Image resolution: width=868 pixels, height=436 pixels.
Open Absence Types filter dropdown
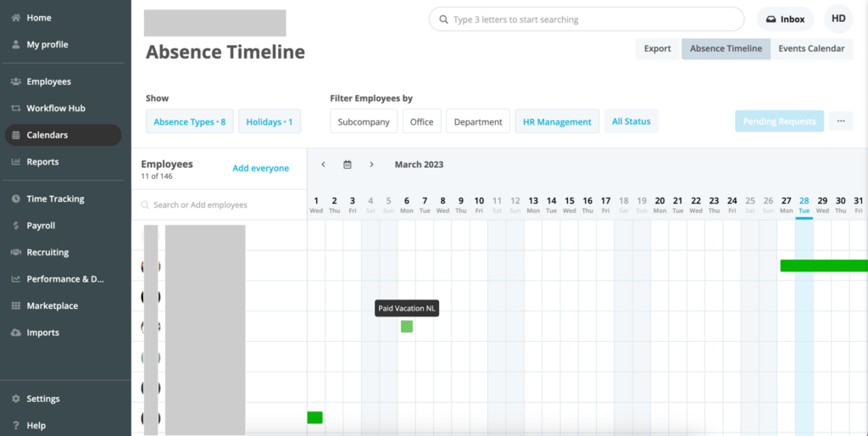190,121
